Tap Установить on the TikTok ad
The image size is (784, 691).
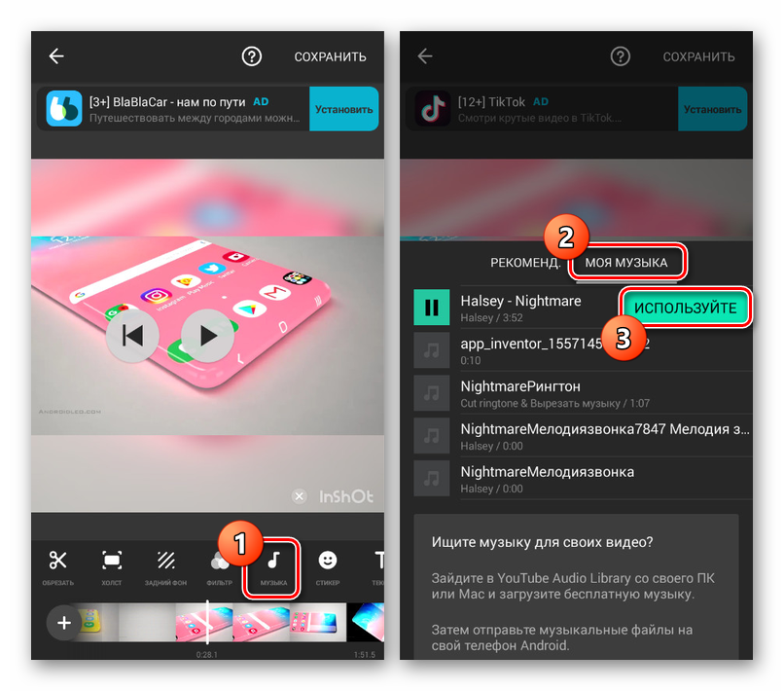(x=713, y=111)
